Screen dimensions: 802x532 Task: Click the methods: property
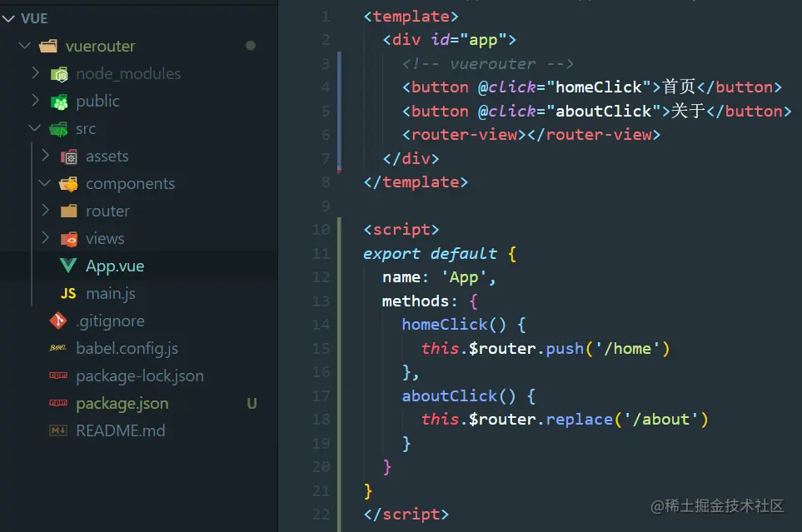point(420,301)
